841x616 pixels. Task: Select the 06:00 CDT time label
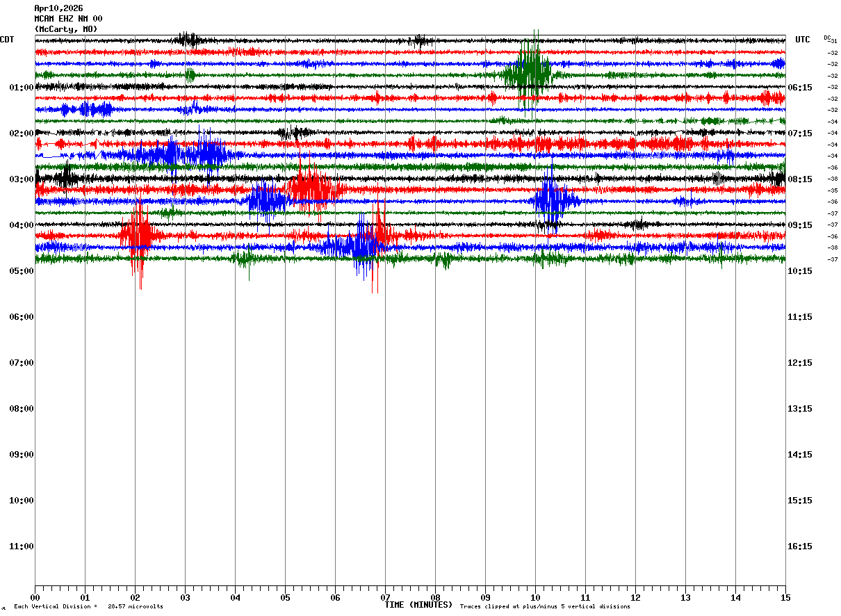22,317
